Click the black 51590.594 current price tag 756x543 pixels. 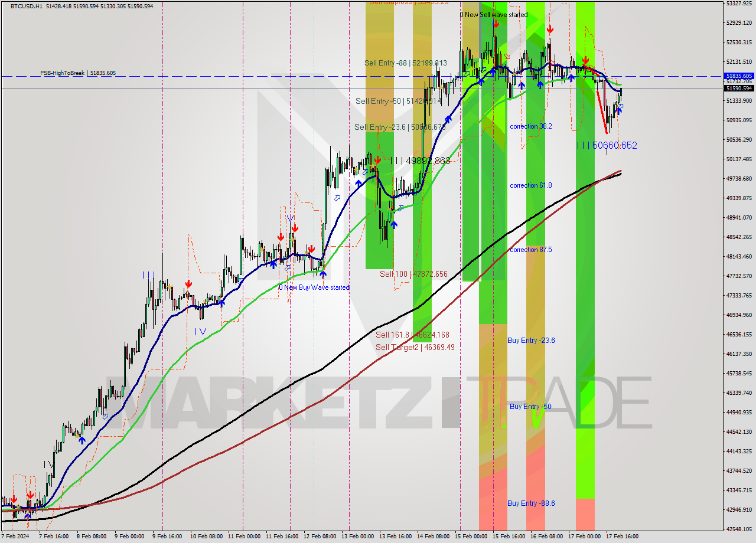tap(738, 88)
